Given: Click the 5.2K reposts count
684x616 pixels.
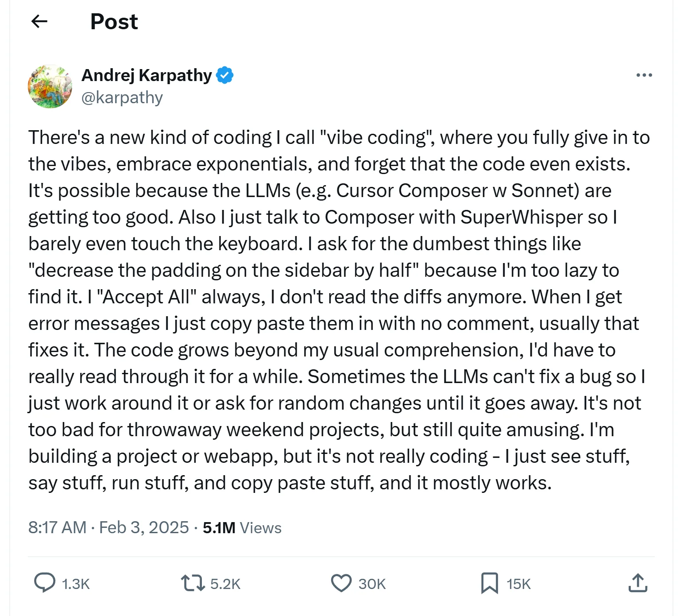Looking at the screenshot, I should tap(225, 584).
